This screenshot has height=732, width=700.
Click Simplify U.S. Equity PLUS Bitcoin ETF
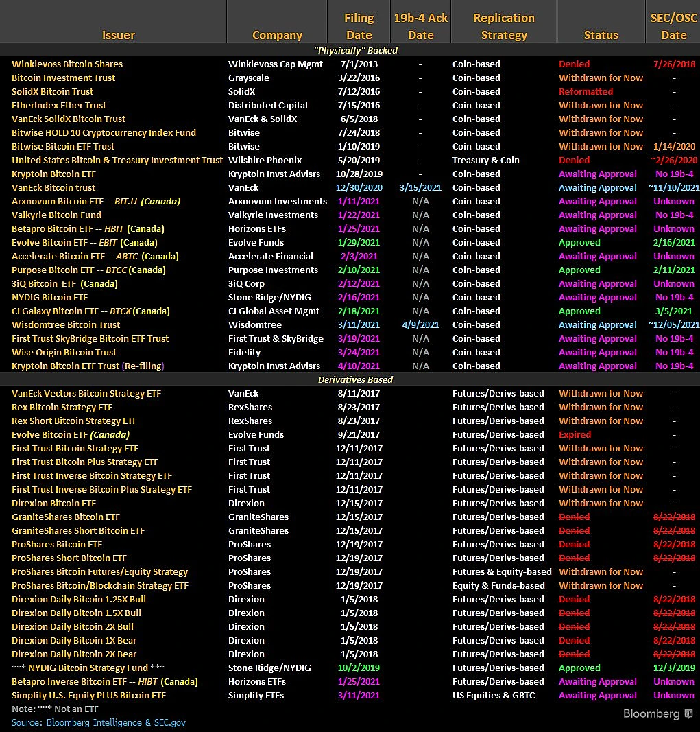pos(88,695)
